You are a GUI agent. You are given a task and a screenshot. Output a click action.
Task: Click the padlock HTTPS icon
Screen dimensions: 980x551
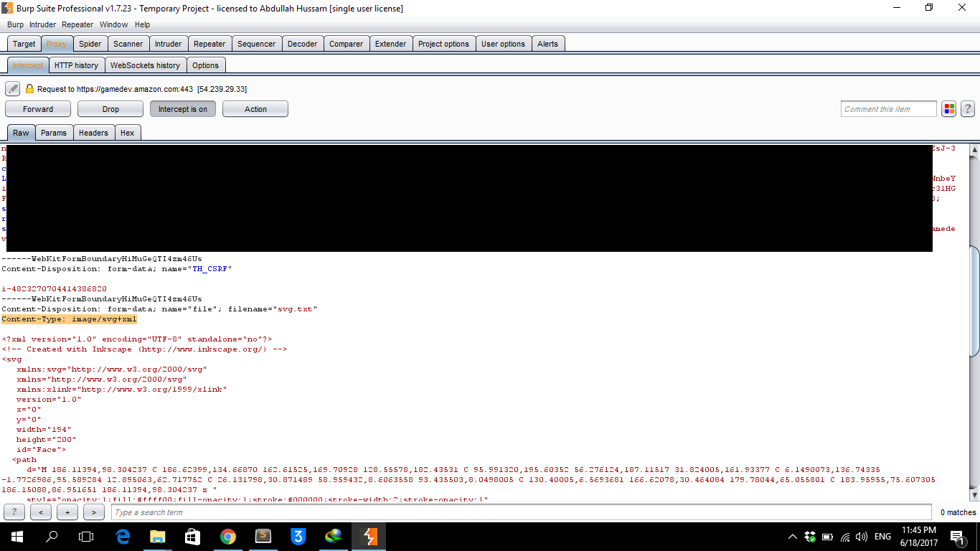click(29, 89)
